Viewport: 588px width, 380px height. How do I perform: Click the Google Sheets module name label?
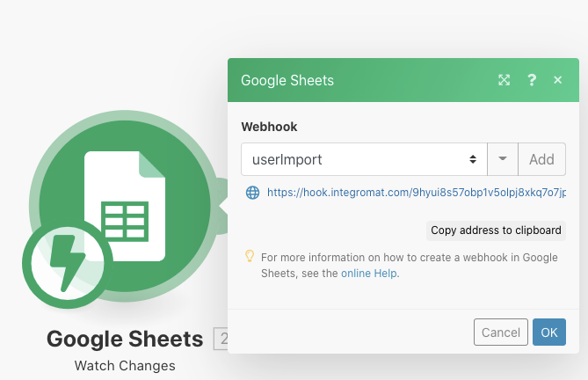click(x=126, y=339)
